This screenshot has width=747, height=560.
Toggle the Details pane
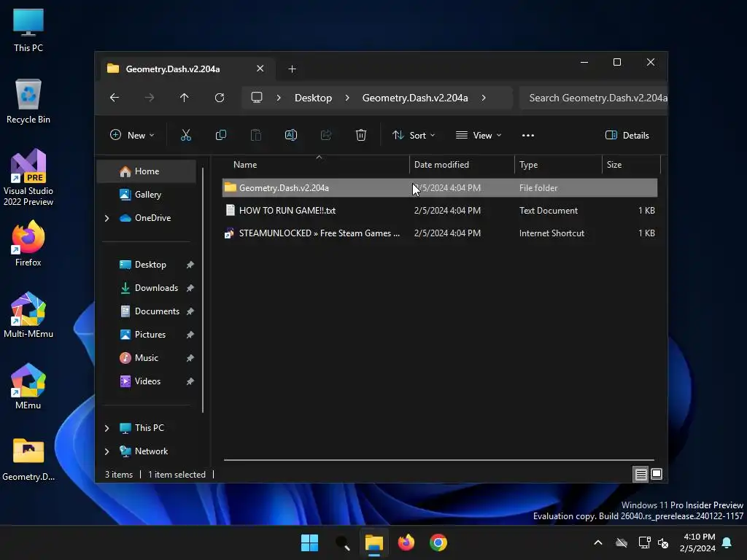627,135
